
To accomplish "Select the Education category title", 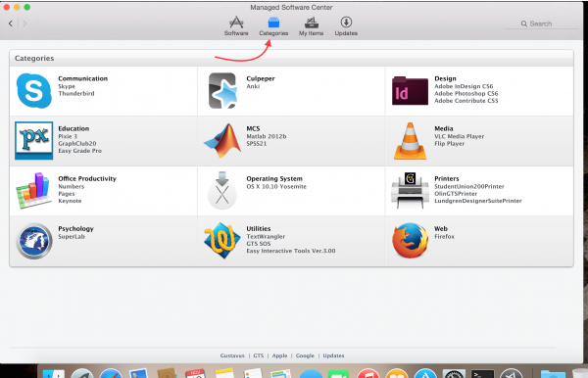I will [x=73, y=128].
